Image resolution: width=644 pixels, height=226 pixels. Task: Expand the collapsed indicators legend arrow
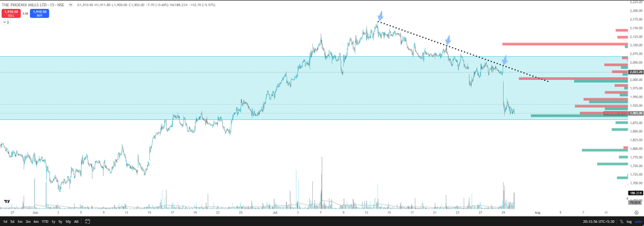click(x=6, y=22)
